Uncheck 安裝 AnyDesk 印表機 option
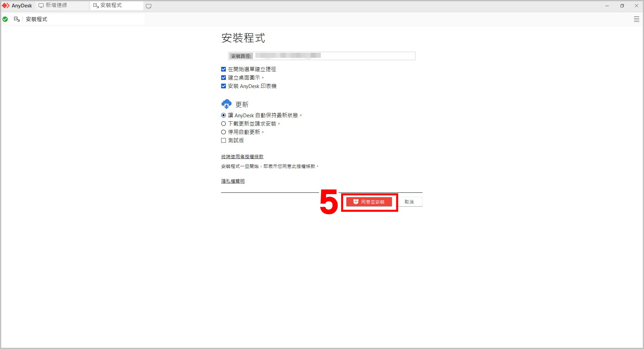The width and height of the screenshot is (644, 349). point(224,86)
